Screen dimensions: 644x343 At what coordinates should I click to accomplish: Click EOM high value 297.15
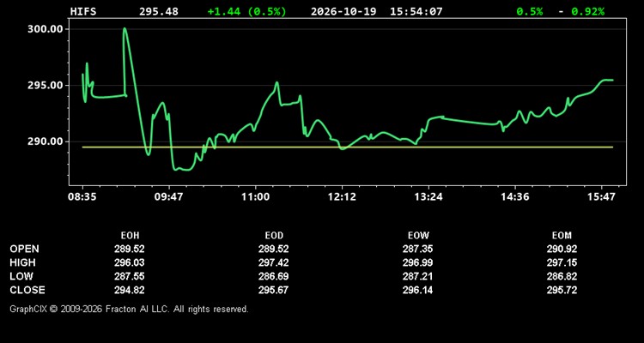tap(562, 262)
